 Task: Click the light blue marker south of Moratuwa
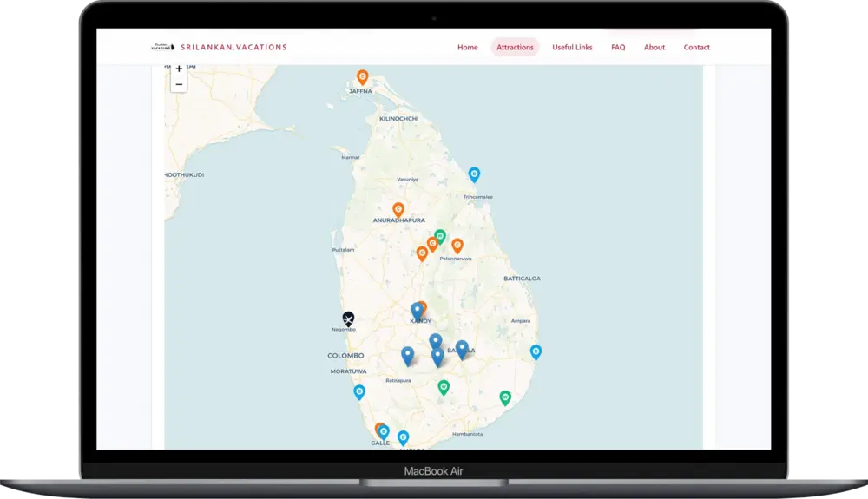(x=359, y=391)
